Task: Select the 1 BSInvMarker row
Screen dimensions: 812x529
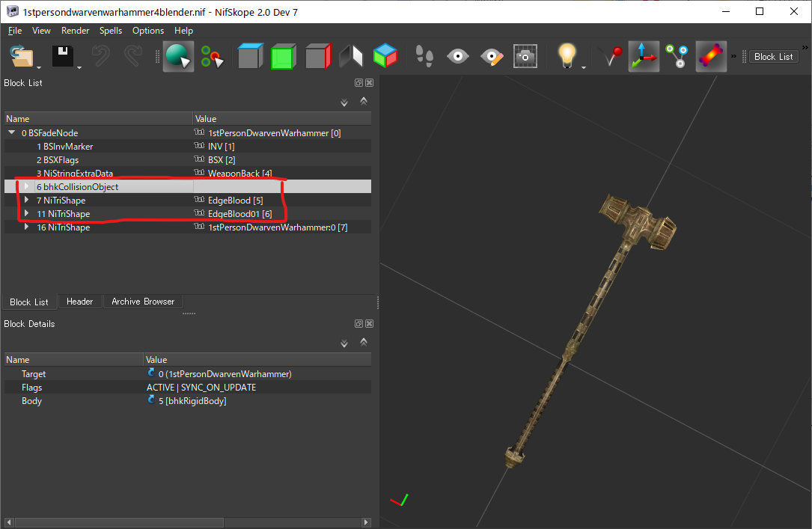Action: point(187,147)
